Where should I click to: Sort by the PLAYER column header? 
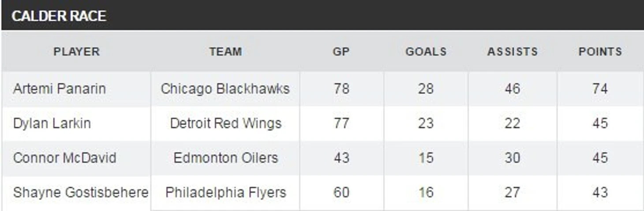click(x=76, y=52)
